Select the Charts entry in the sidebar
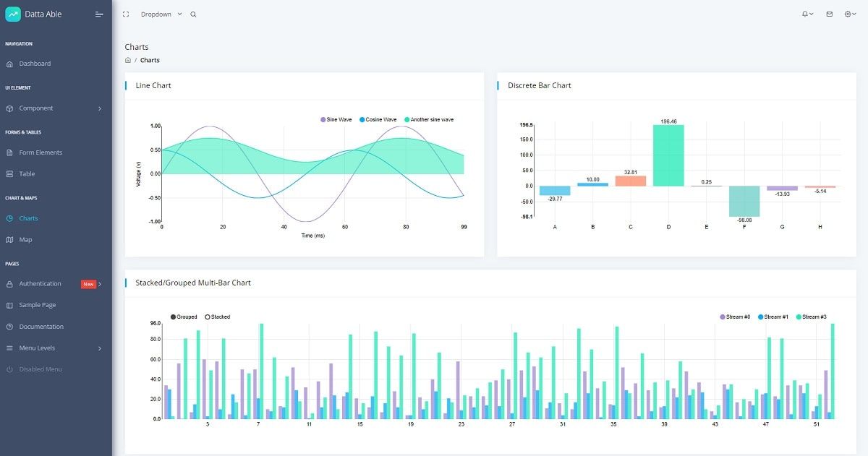This screenshot has width=868, height=456. point(30,218)
